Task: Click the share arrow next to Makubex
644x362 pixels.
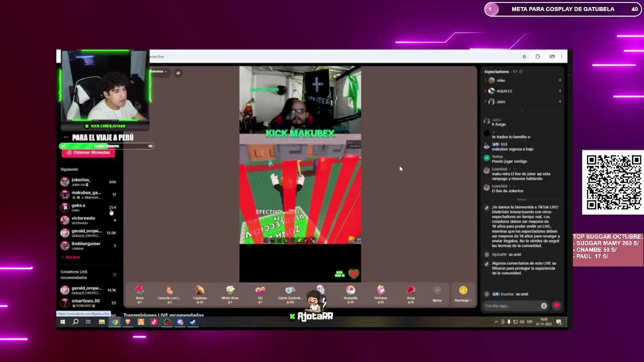Action: (x=178, y=73)
